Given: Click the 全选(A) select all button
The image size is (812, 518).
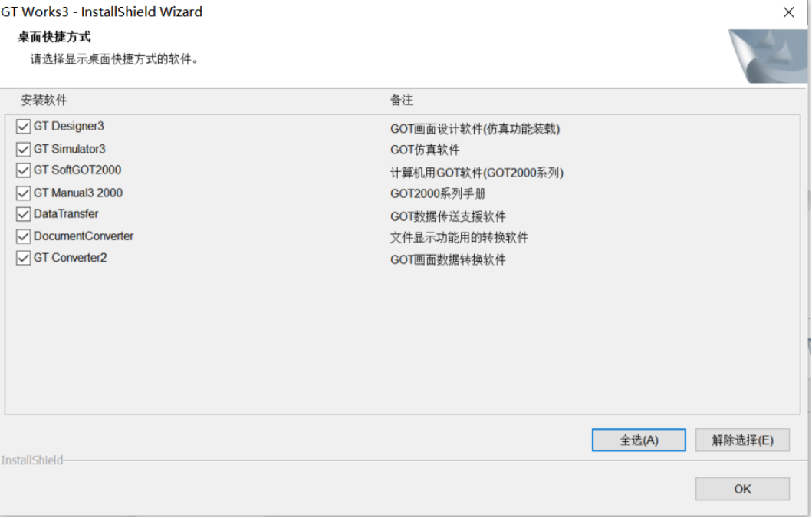Looking at the screenshot, I should [639, 440].
